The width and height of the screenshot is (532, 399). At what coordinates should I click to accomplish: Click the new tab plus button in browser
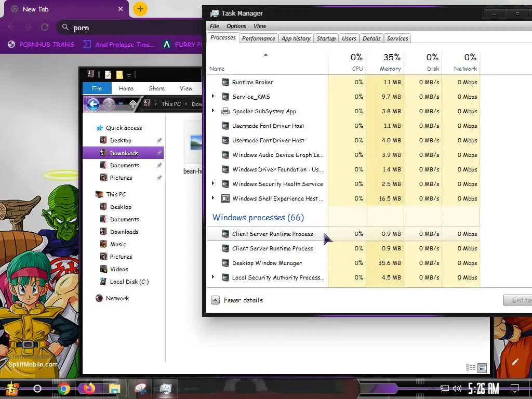point(140,9)
